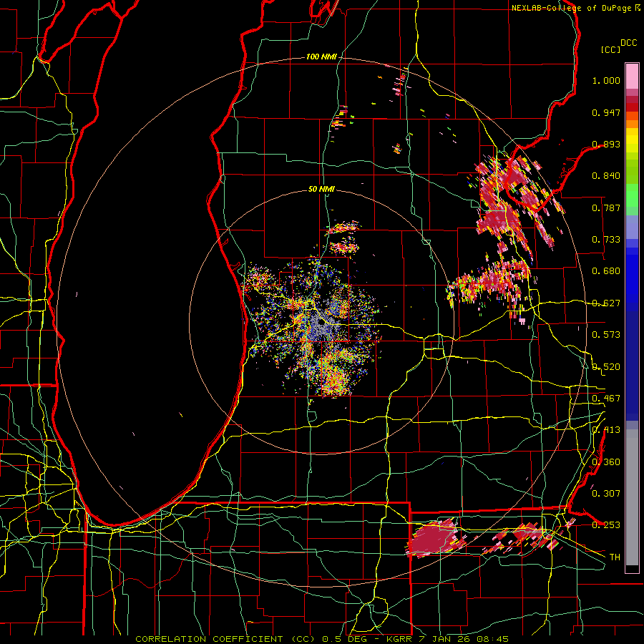
Task: Click the 0.360 legend value
Action: click(606, 462)
